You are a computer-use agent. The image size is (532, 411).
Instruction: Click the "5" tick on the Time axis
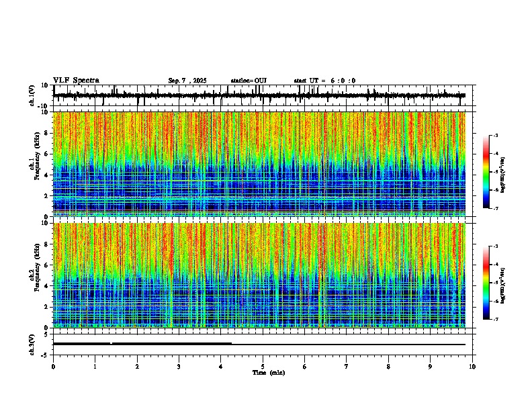point(263,367)
